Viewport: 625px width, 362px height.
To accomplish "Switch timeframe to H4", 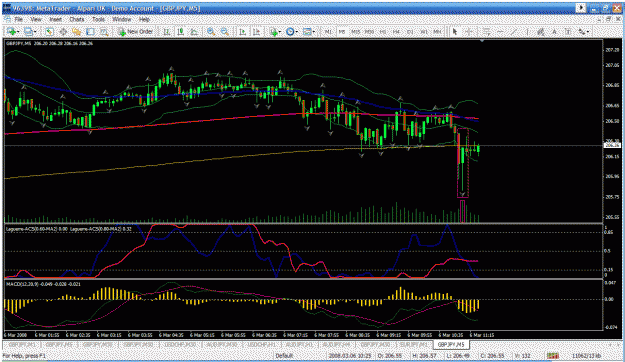I will (396, 31).
